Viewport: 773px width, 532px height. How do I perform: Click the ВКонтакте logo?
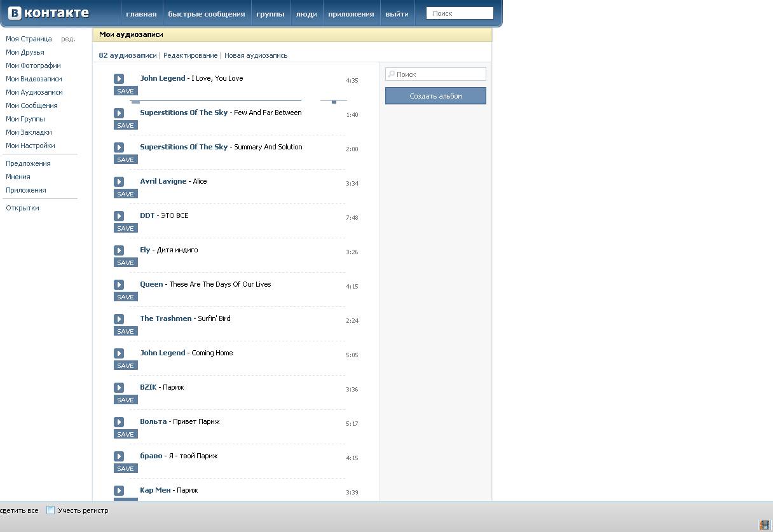coord(48,13)
